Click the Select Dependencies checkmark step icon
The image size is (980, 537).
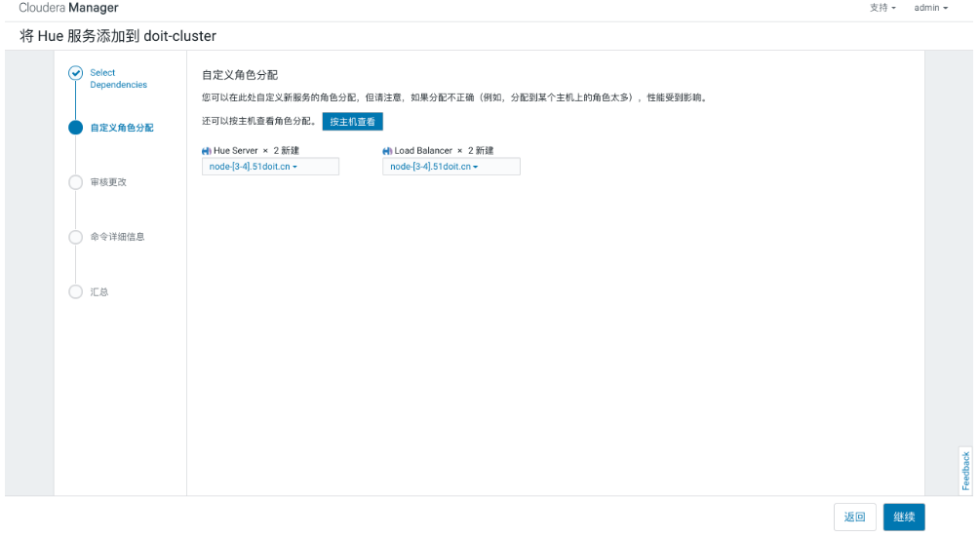pyautogui.click(x=76, y=73)
